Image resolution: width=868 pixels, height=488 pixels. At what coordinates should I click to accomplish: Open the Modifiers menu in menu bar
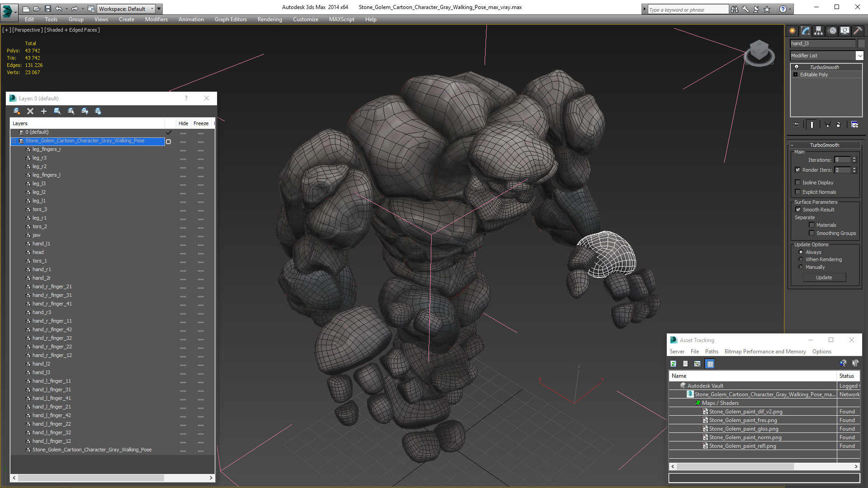[x=156, y=19]
